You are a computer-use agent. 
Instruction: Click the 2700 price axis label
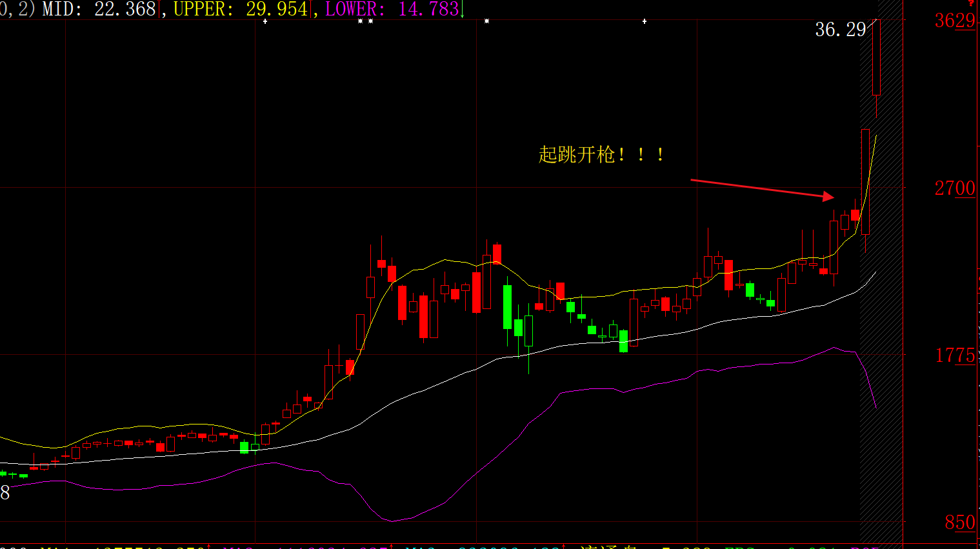tap(955, 188)
